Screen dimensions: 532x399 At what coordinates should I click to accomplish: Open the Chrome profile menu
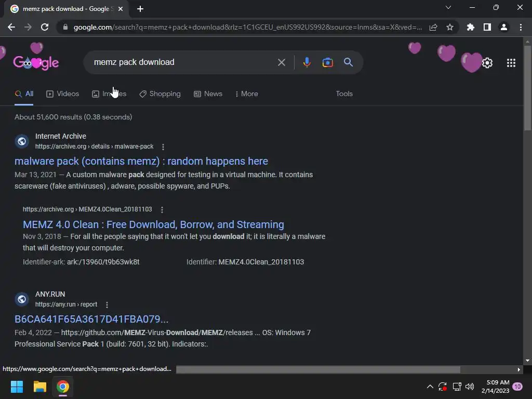click(x=504, y=27)
